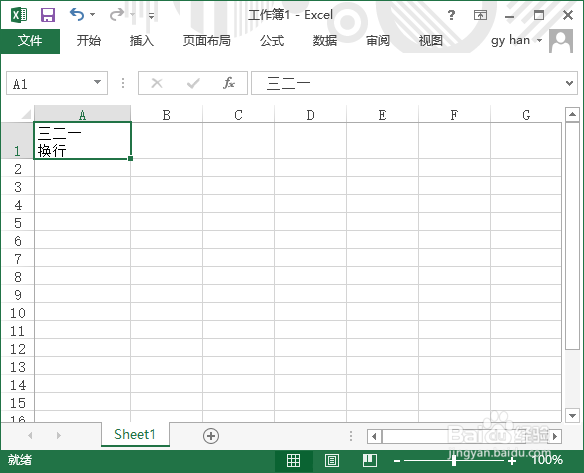Viewport: 584px width, 473px height.
Task: Customize the Quick Access Toolbar
Action: pos(151,15)
